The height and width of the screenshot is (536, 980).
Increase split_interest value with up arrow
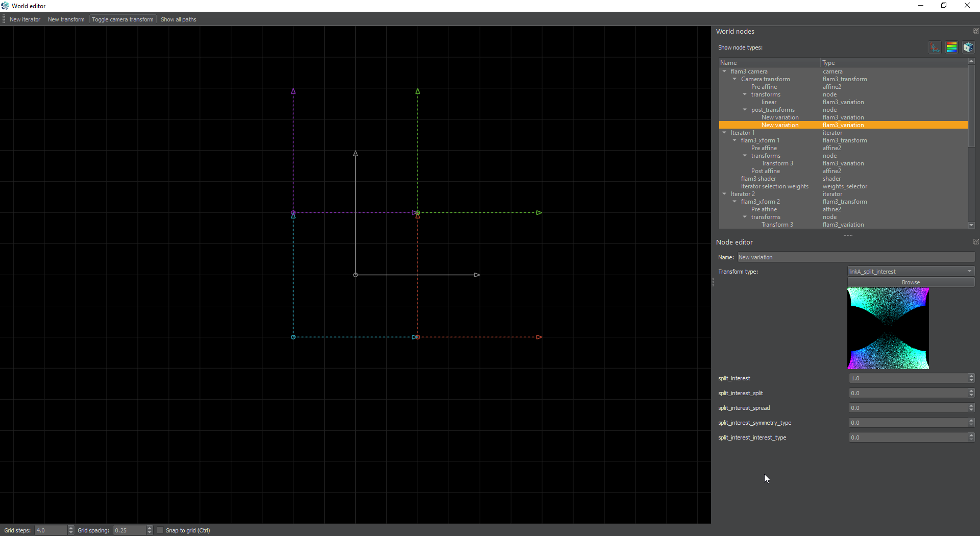click(971, 376)
